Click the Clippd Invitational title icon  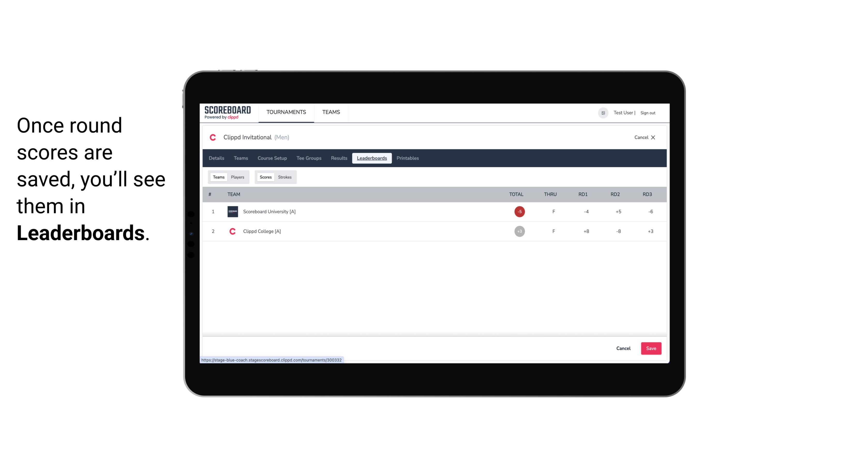pyautogui.click(x=214, y=138)
